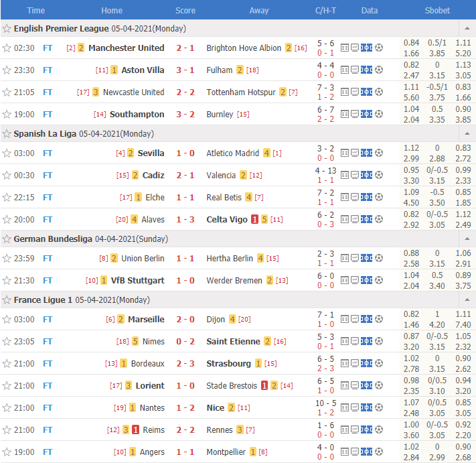
Task: Click the 2 - 3 score for Bordeaux match
Action: coord(185,364)
